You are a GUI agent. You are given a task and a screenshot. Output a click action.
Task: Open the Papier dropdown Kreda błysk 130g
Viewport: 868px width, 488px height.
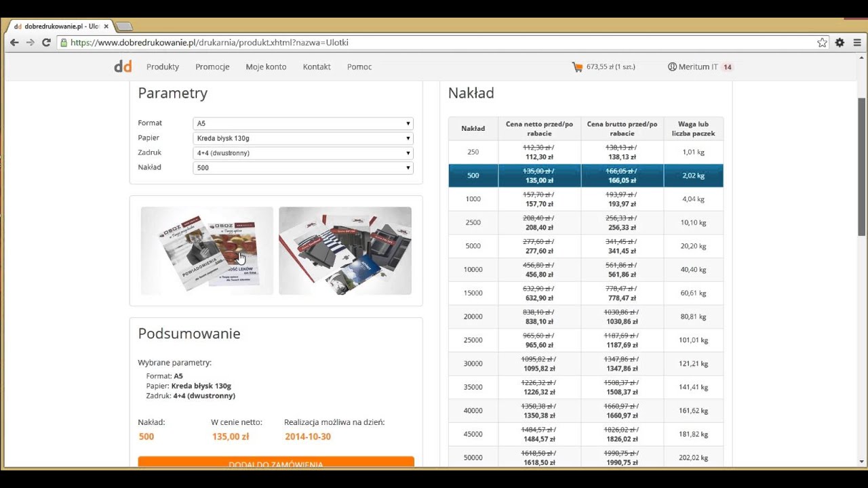303,138
